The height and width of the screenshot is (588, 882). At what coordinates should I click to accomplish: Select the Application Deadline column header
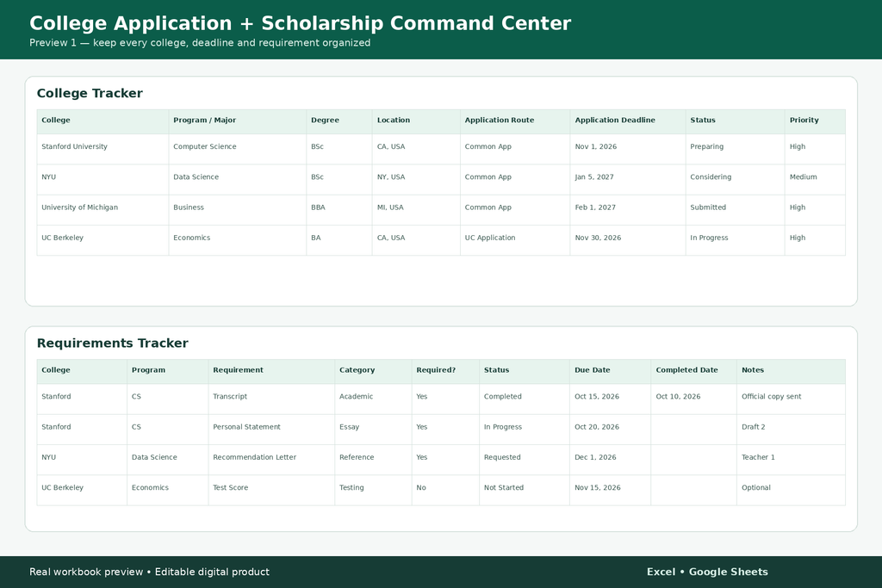628,121
